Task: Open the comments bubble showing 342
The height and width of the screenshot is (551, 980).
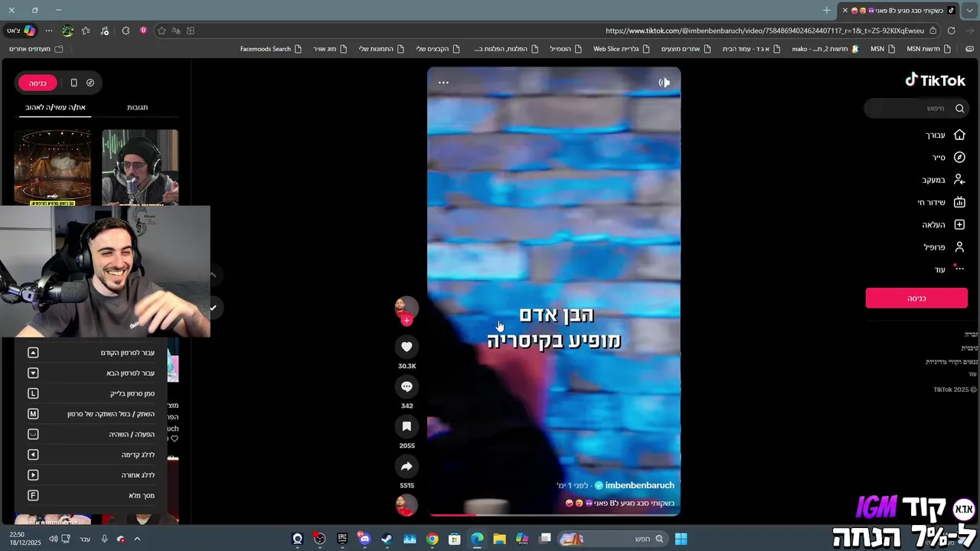Action: tap(407, 386)
